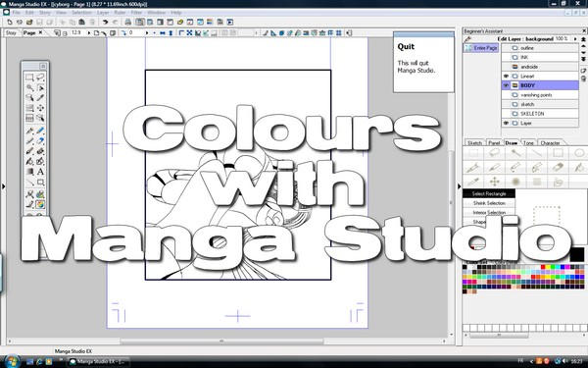
Task: Open the color palette tool icon
Action: point(40,205)
